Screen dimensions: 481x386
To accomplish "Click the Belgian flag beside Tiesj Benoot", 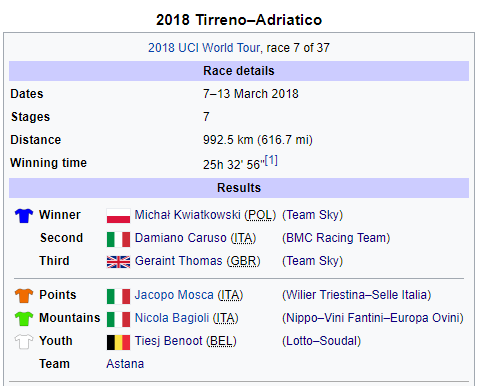I will tap(118, 342).
